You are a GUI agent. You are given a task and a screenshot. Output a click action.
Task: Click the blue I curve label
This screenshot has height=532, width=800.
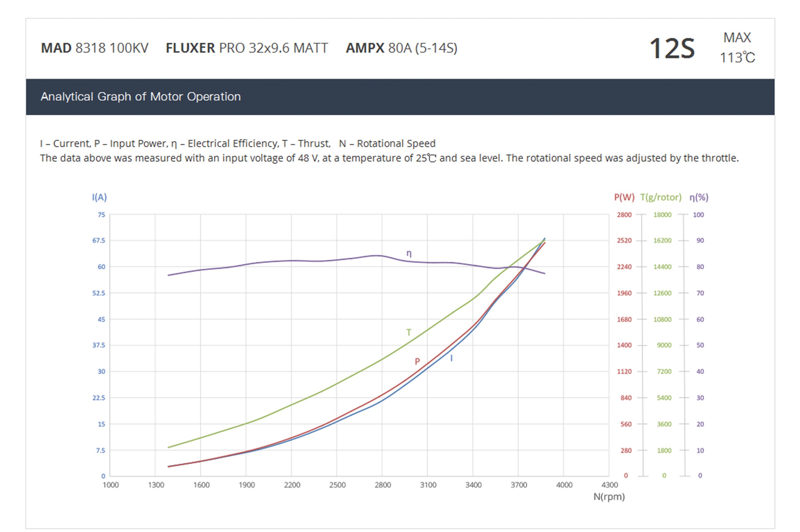click(x=451, y=358)
